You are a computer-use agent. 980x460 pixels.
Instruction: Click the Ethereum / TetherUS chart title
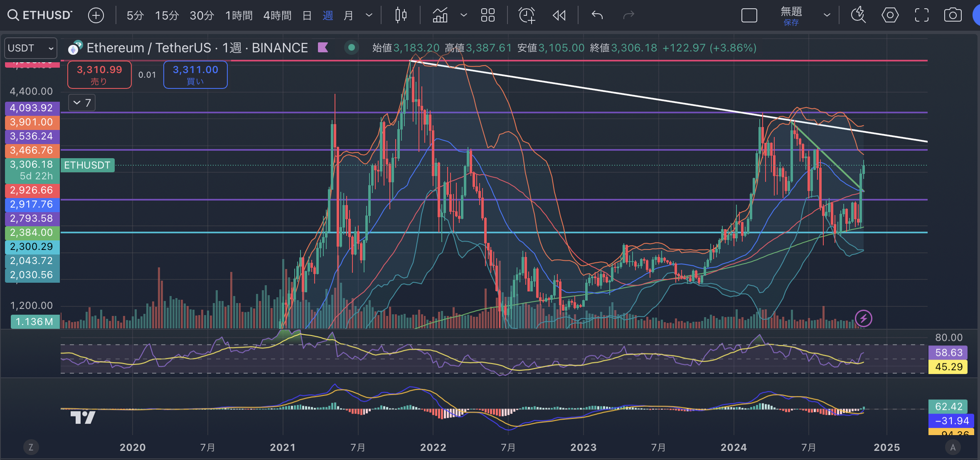point(197,48)
